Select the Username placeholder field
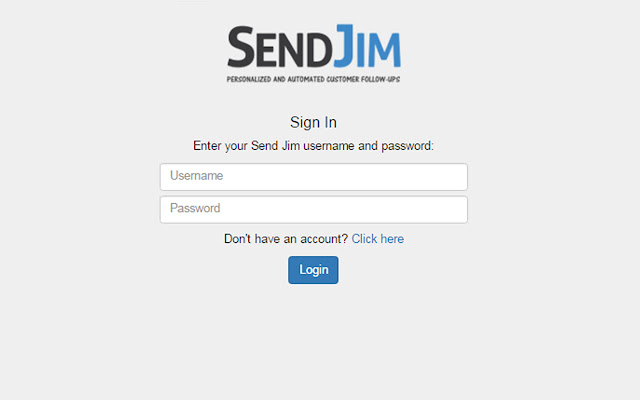Screen dimensions: 640x400 (x=313, y=177)
